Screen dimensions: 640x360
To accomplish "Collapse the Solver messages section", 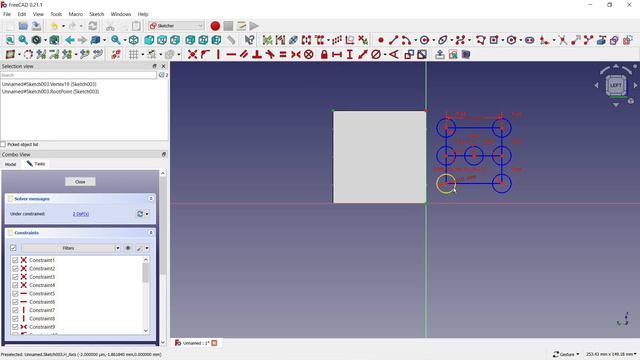I will coord(151,199).
